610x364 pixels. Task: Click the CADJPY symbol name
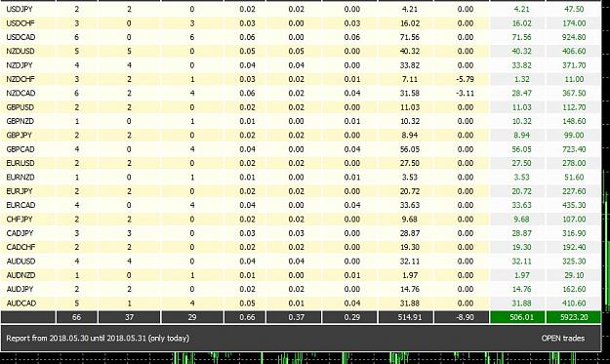(20, 233)
